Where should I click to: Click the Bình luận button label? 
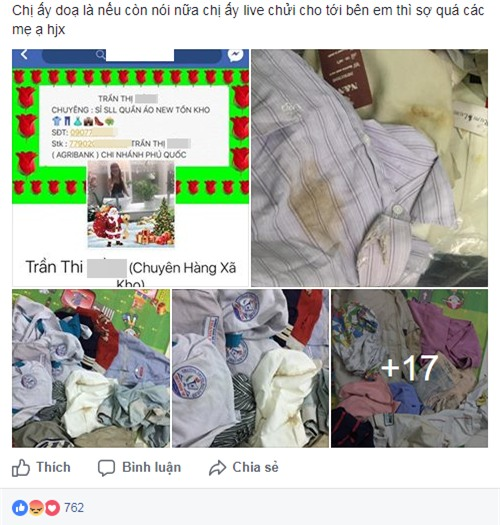click(x=152, y=467)
